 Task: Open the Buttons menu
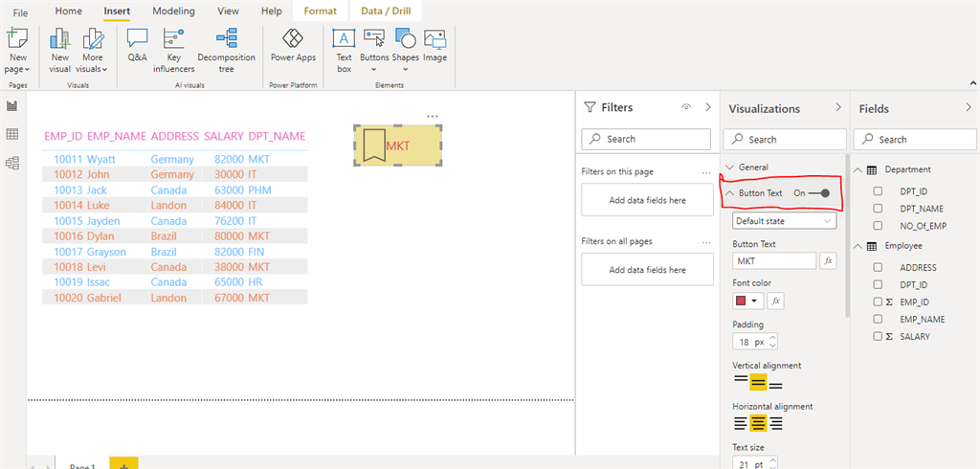[374, 51]
